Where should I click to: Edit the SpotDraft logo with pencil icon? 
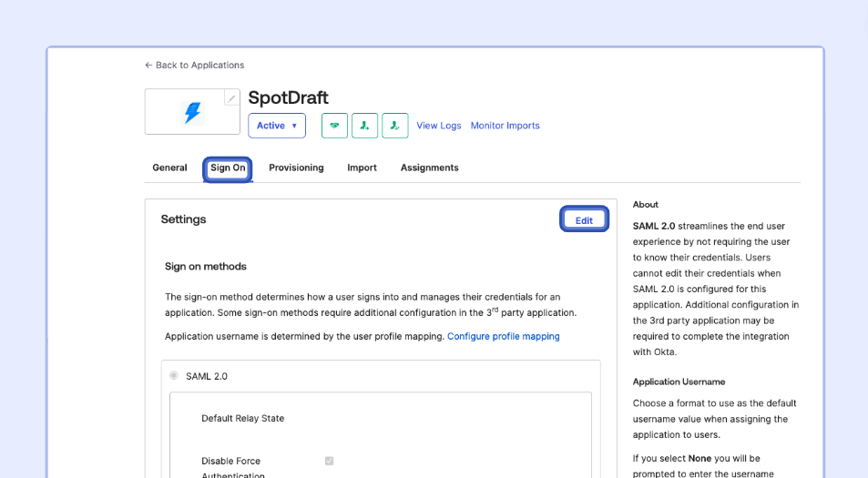point(231,98)
